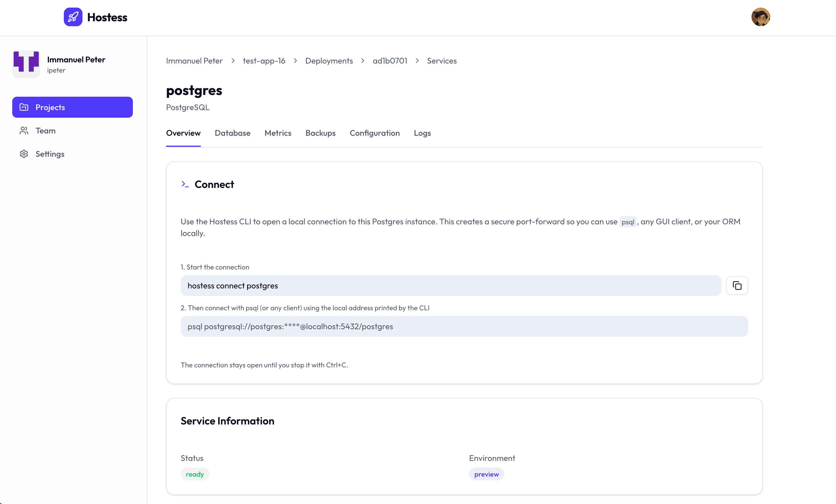The width and height of the screenshot is (836, 504).
Task: Click the 'Then connect with psql' step label
Action: [305, 308]
